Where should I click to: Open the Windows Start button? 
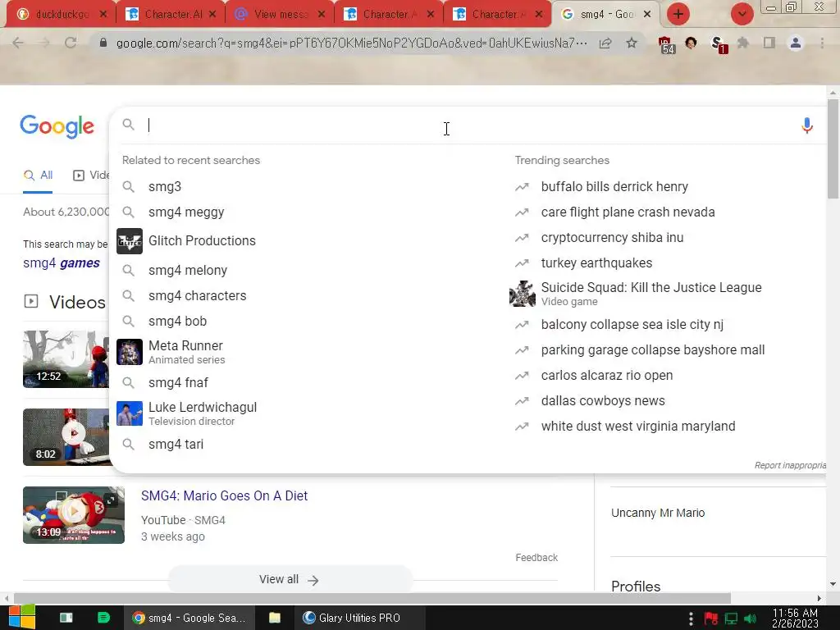(x=21, y=618)
